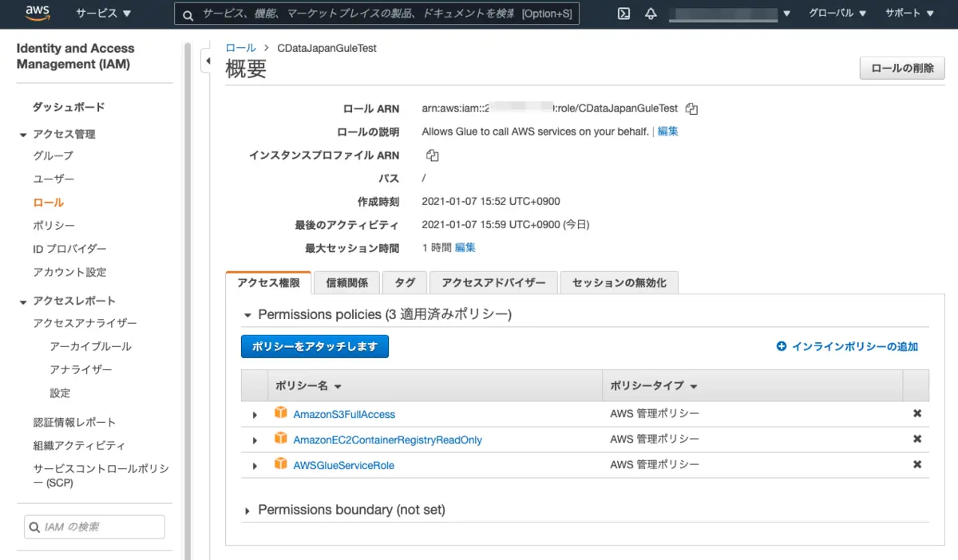Click the IAM の検索 search field

94,526
